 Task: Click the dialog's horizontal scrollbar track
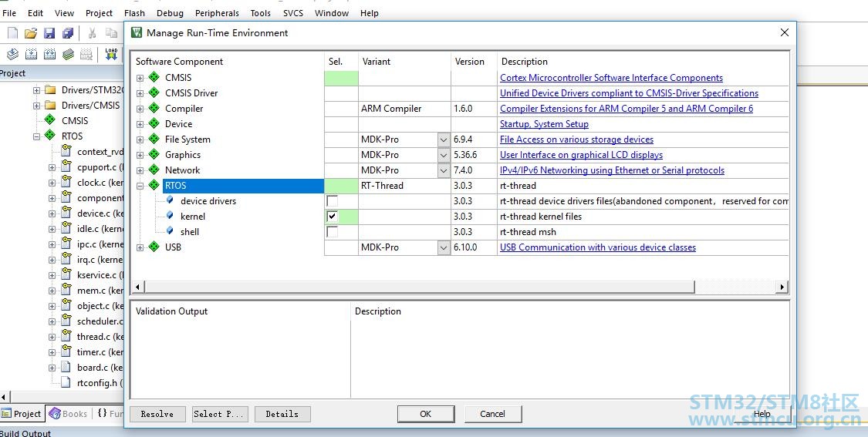click(x=735, y=287)
